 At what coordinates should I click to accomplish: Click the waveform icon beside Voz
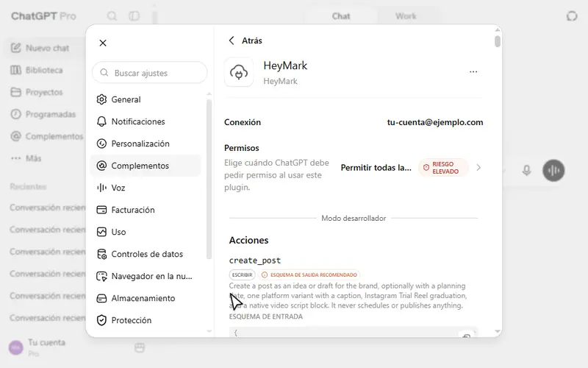101,188
